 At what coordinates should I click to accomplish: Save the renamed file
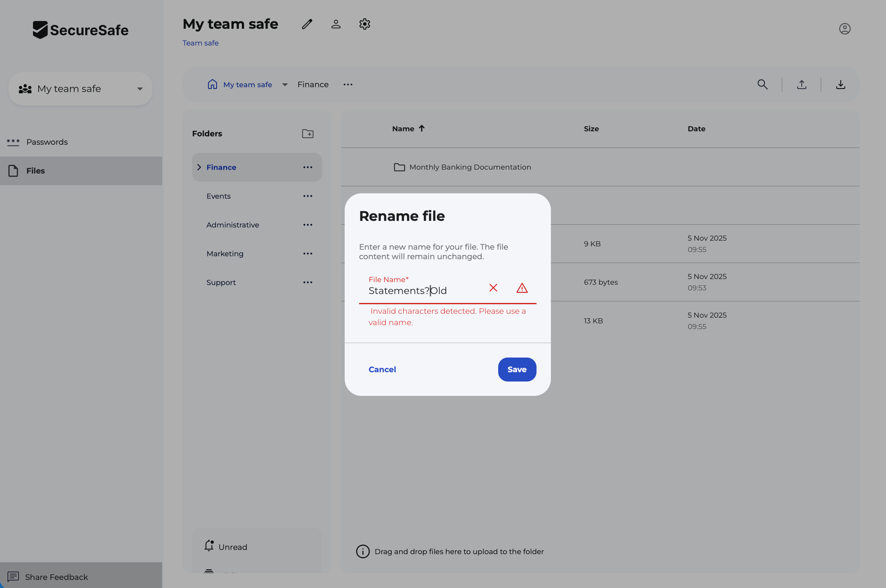pyautogui.click(x=517, y=369)
